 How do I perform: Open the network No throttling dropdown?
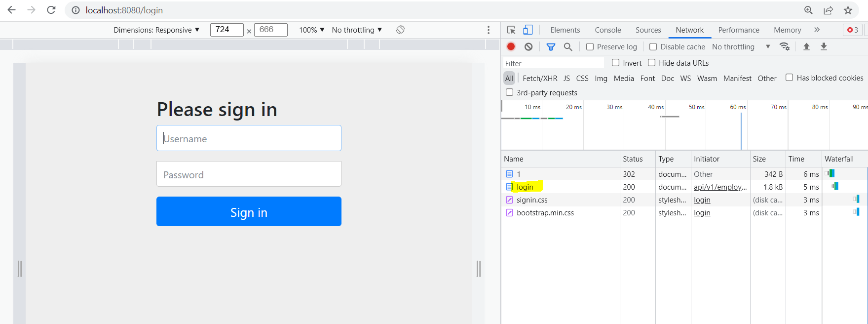point(740,47)
